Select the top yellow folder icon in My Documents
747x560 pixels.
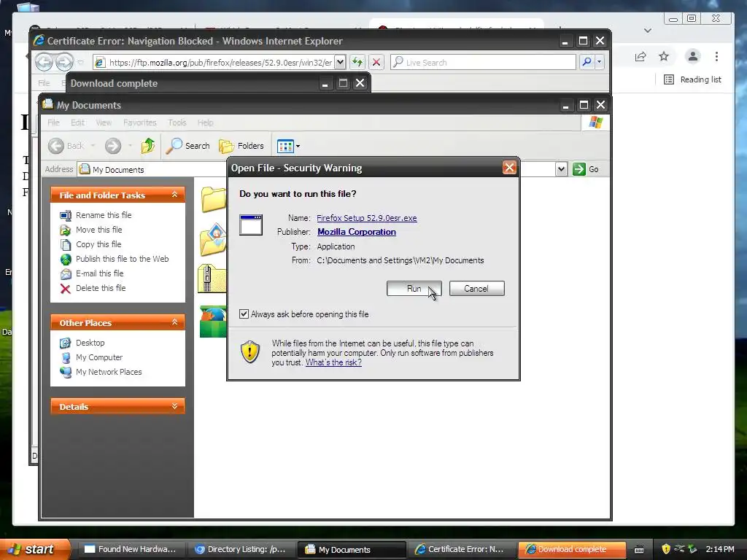point(213,200)
